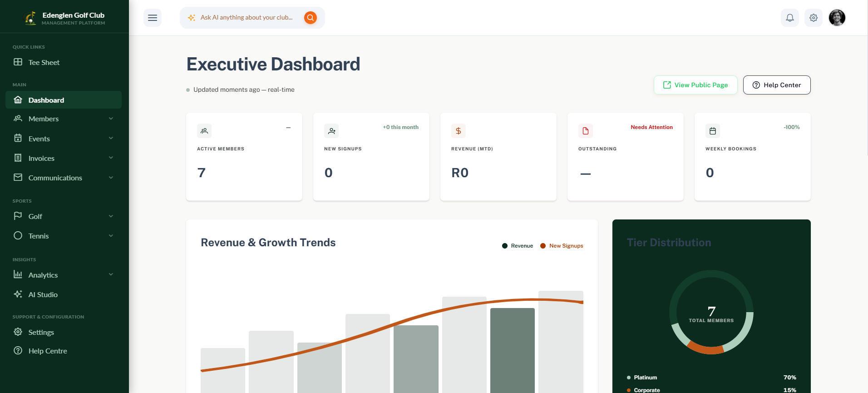Open the user profile avatar

point(837,18)
